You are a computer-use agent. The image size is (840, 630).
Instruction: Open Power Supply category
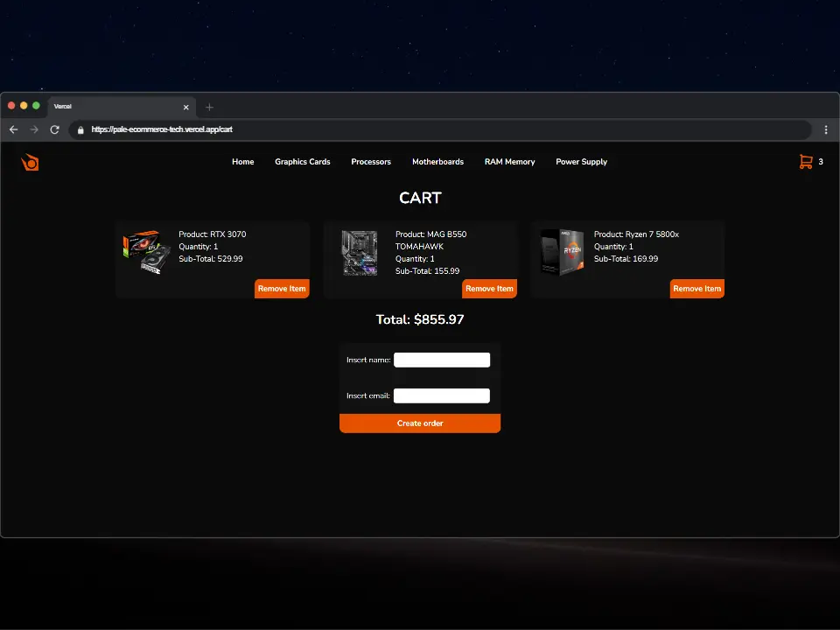pos(581,162)
